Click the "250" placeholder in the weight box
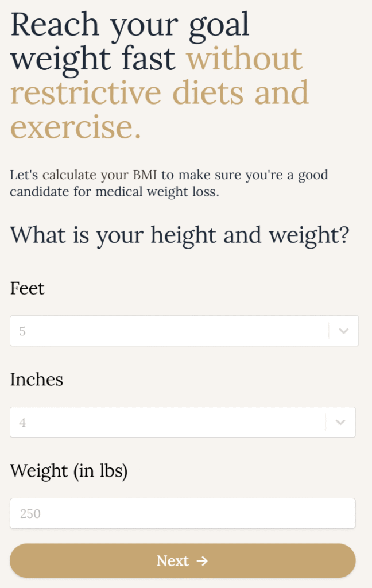Screen dimensions: 372x588 [x=30, y=514]
